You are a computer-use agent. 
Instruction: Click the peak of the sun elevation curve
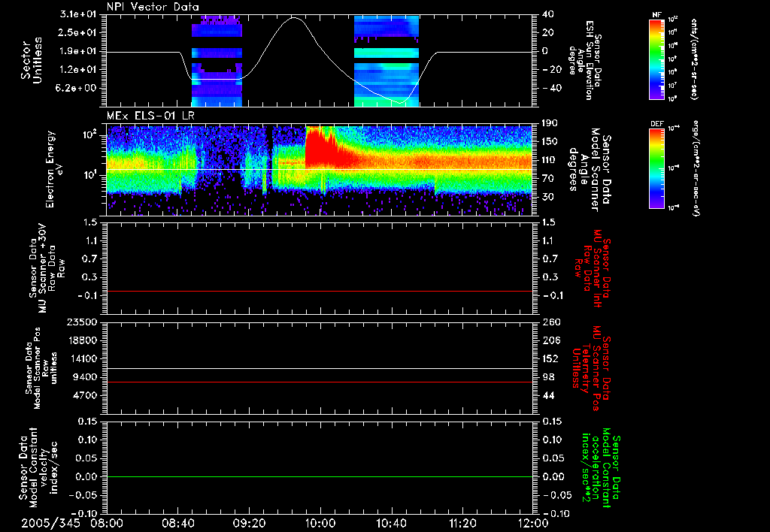pos(294,18)
